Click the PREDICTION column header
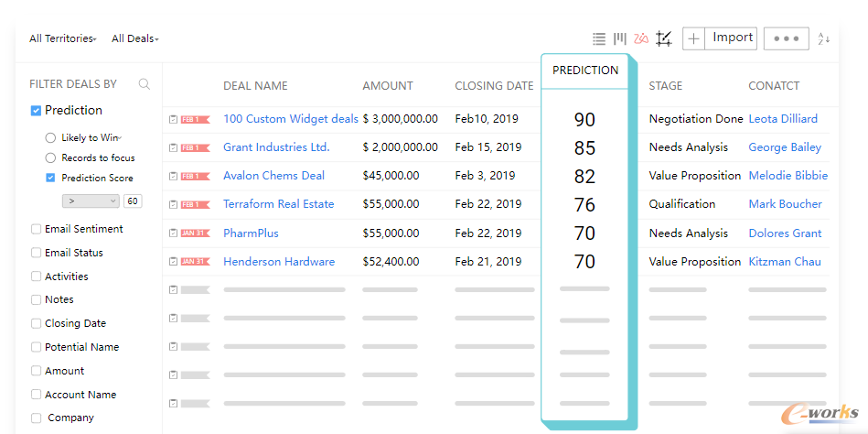868x434 pixels. pyautogui.click(x=585, y=71)
